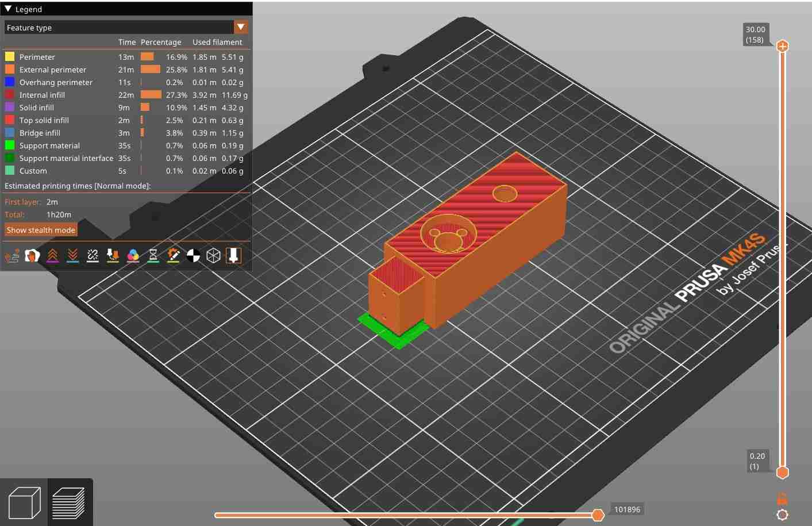Toggle pause prints hourglass icon

[153, 255]
